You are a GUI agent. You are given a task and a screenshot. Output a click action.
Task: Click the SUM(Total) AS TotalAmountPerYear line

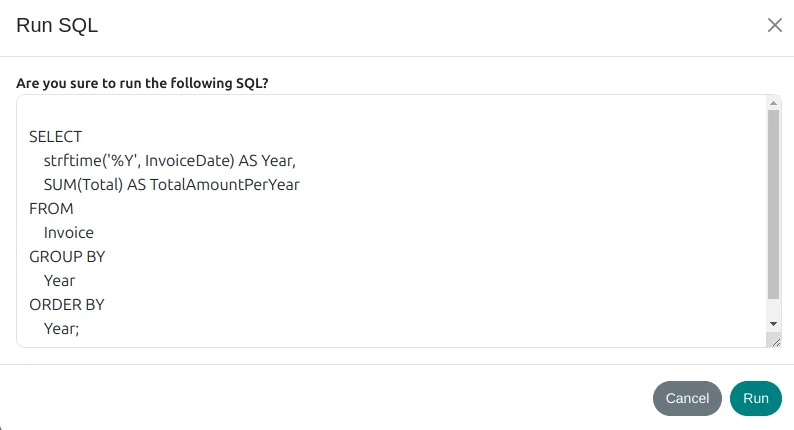click(171, 184)
